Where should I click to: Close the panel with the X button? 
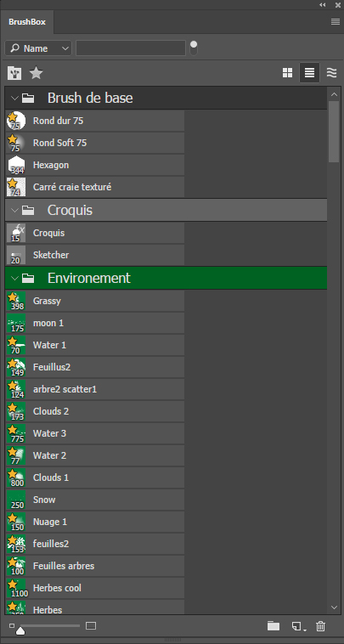tap(337, 4)
